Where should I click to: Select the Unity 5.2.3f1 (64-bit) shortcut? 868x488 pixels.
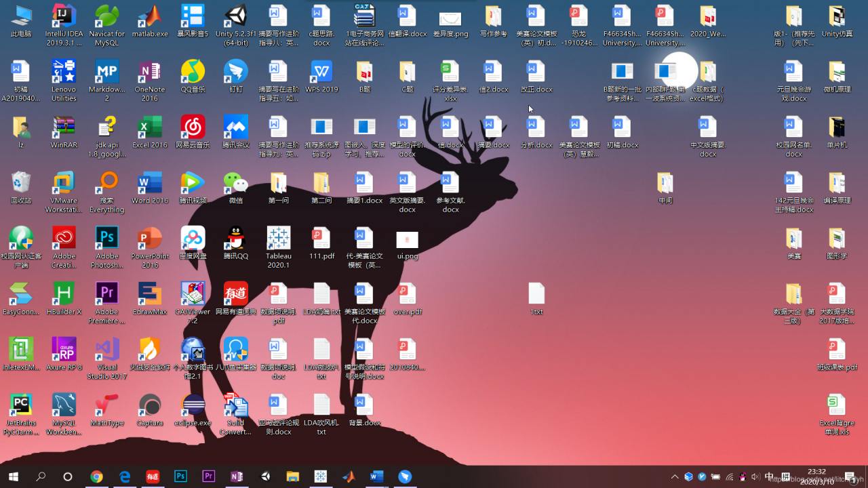(x=236, y=26)
